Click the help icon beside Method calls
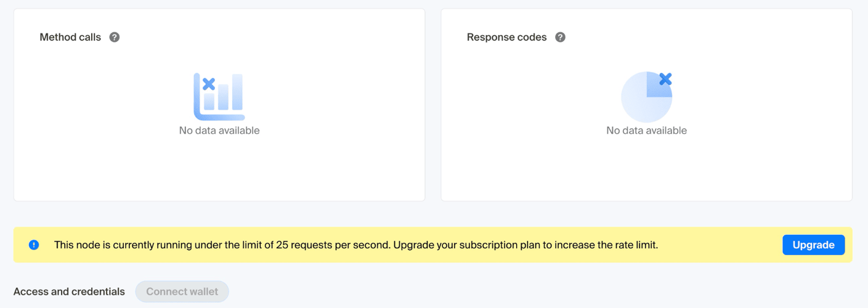868x308 pixels. (x=115, y=37)
